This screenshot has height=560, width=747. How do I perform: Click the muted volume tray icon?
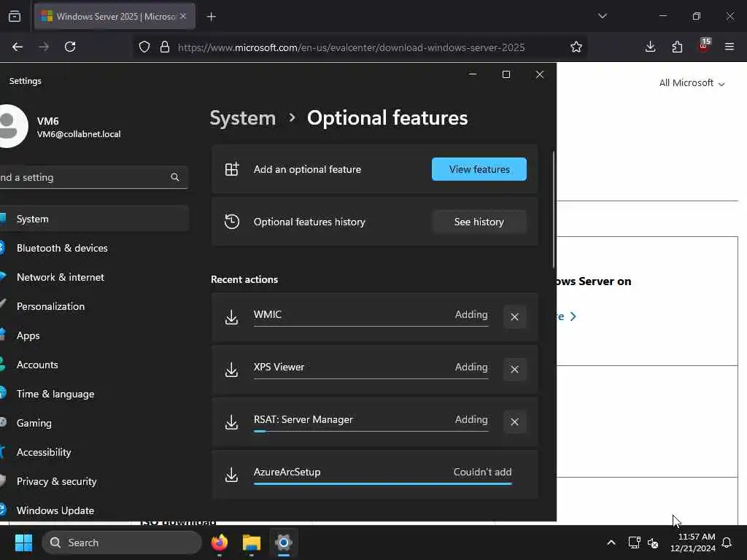(x=653, y=542)
